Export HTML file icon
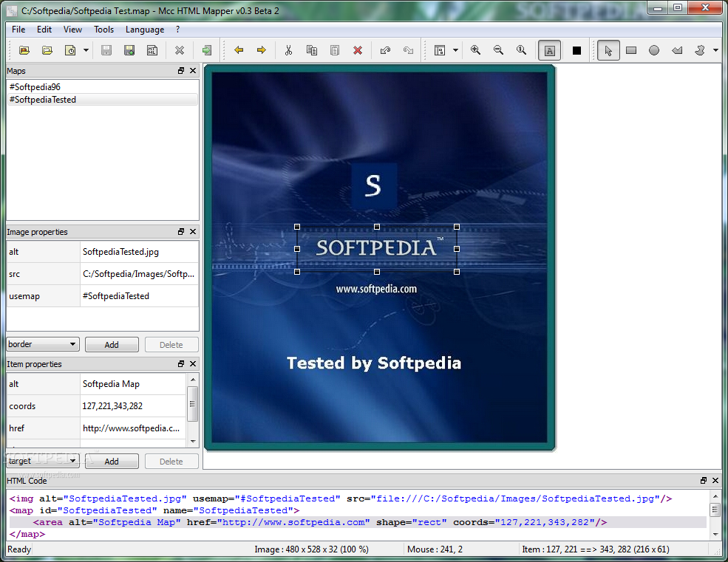The width and height of the screenshot is (728, 562). pos(152,50)
